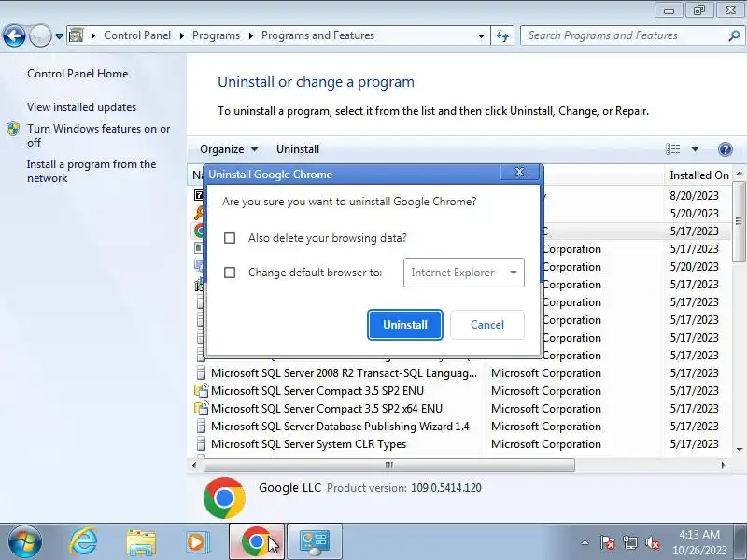Open the Windows Start button
The height and width of the screenshot is (560, 747).
pyautogui.click(x=24, y=542)
